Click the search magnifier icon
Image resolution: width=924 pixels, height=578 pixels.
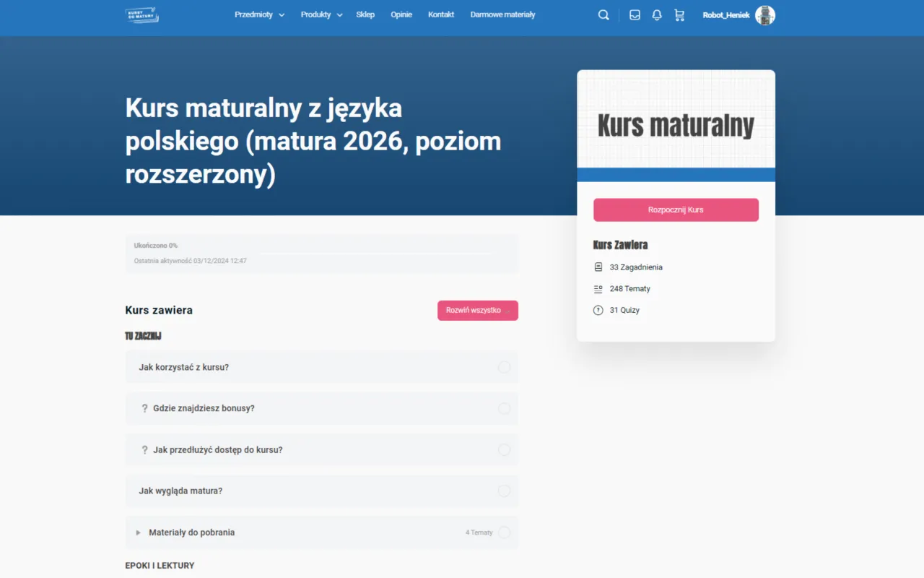point(603,15)
